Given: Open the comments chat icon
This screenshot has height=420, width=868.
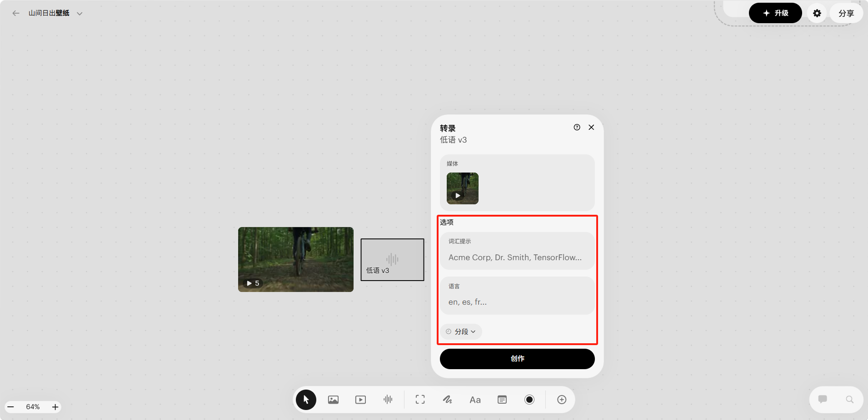Looking at the screenshot, I should (823, 400).
